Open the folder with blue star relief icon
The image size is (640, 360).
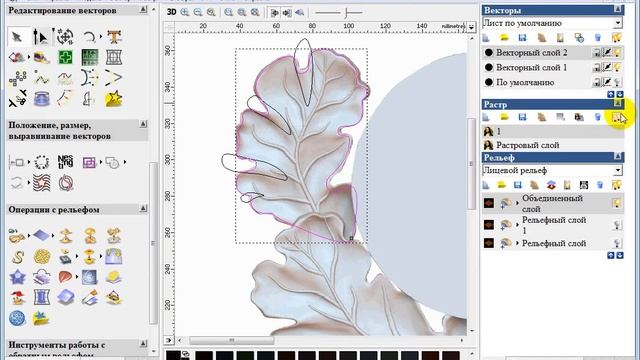click(x=41, y=318)
